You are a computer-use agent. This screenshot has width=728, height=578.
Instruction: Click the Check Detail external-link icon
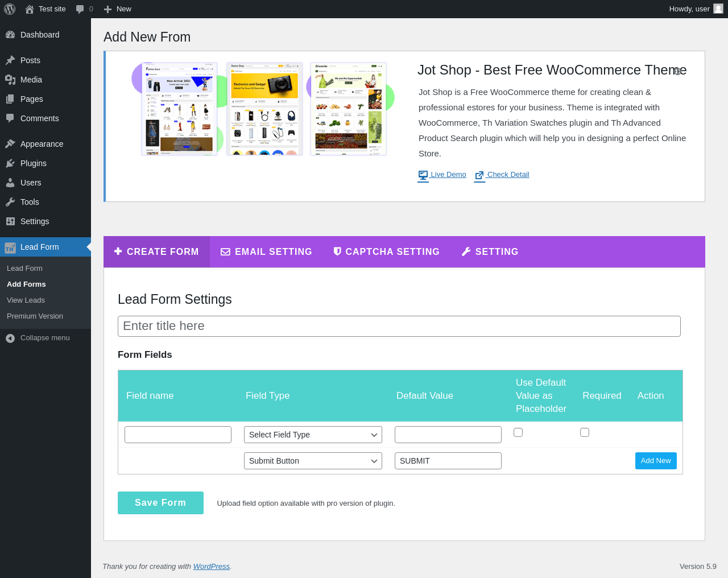pyautogui.click(x=479, y=175)
